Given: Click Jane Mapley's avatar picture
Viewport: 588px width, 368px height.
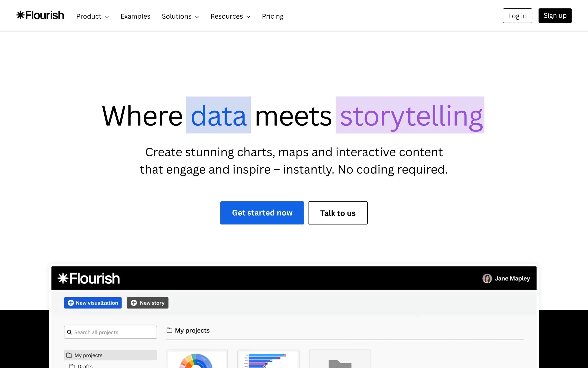Looking at the screenshot, I should [487, 278].
